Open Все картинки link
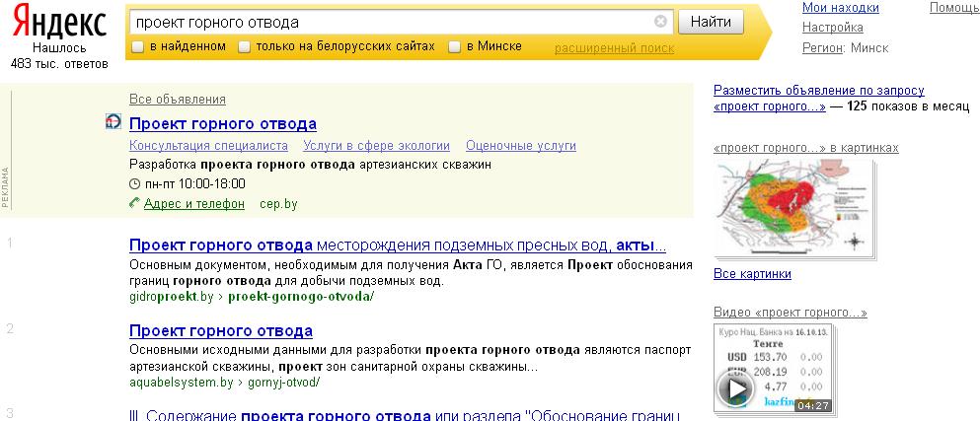This screenshot has height=421, width=980. coord(752,273)
